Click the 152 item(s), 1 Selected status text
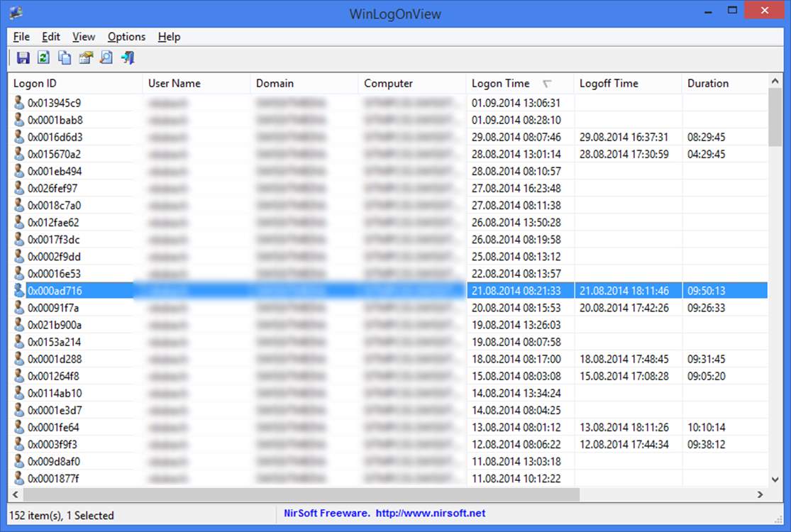Image resolution: width=791 pixels, height=532 pixels. click(62, 516)
